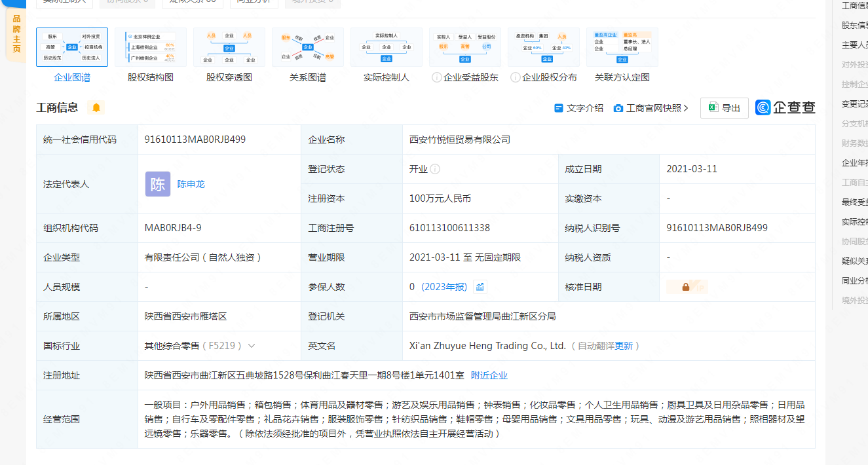
Task: Click info icon before 企业受益股东
Action: pos(436,77)
